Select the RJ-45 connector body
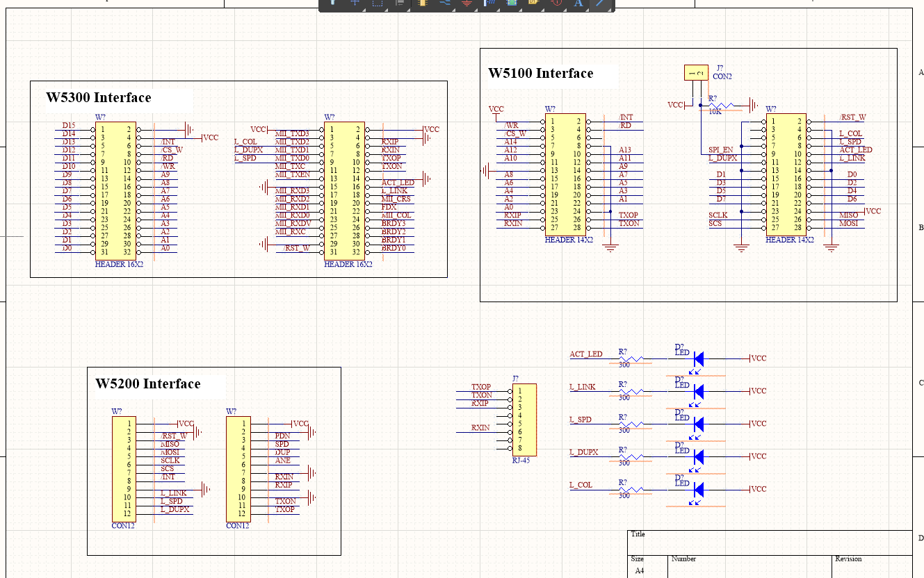The image size is (924, 578). (x=524, y=419)
